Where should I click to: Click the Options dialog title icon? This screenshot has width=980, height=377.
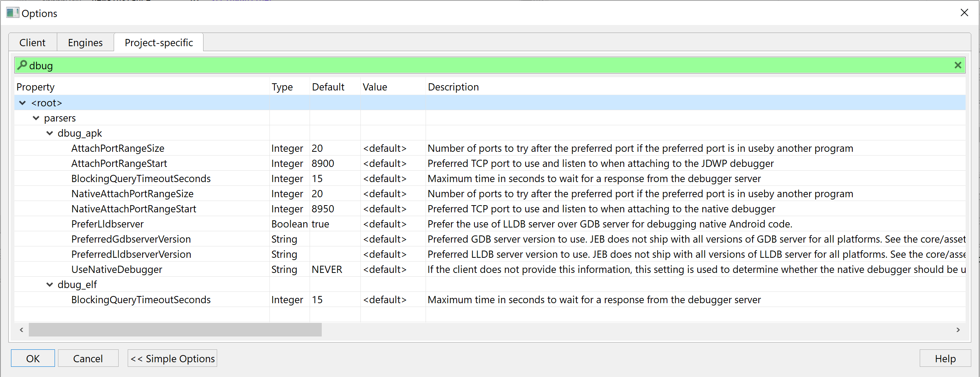13,13
